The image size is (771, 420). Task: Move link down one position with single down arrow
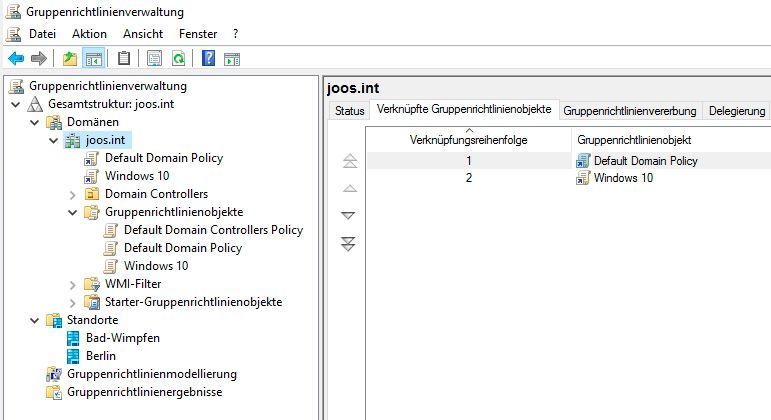pyautogui.click(x=348, y=215)
